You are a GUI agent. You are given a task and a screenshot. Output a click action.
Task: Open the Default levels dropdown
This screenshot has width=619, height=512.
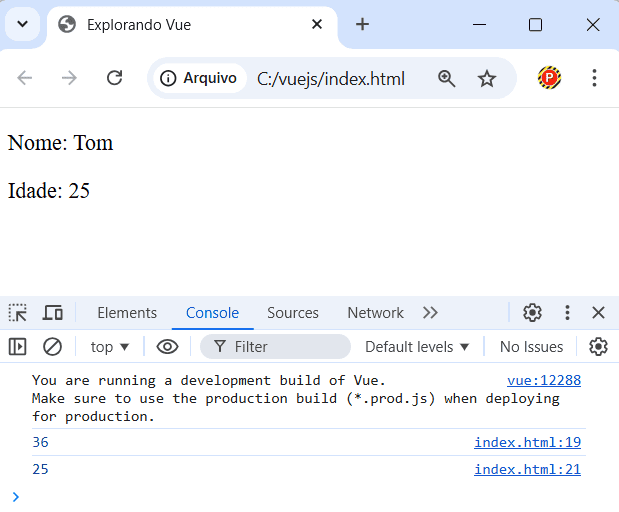417,347
